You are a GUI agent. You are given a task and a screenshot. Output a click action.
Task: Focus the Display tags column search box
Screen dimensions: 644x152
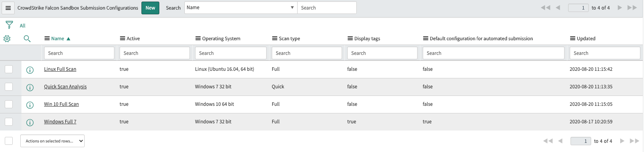[382, 53]
